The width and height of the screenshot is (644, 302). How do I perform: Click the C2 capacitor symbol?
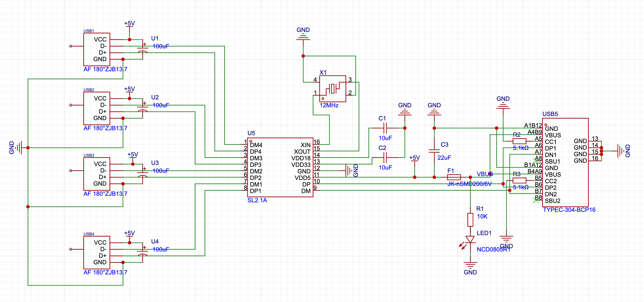point(385,158)
